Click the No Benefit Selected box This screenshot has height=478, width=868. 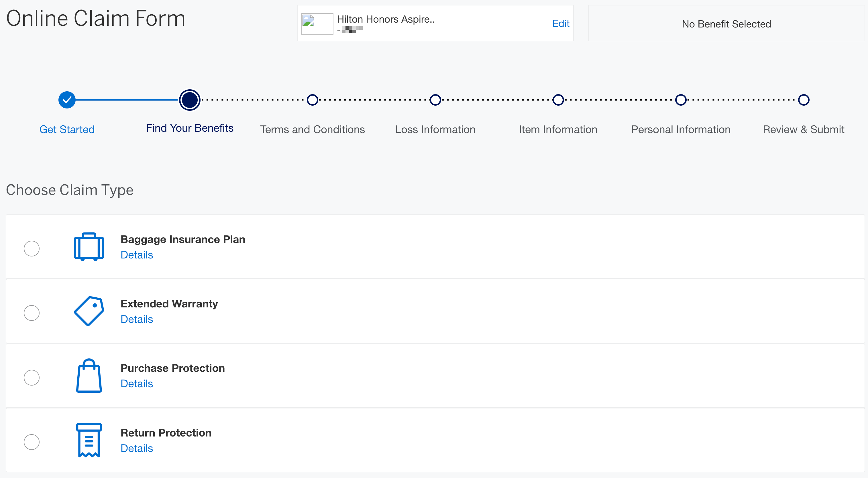pos(726,24)
